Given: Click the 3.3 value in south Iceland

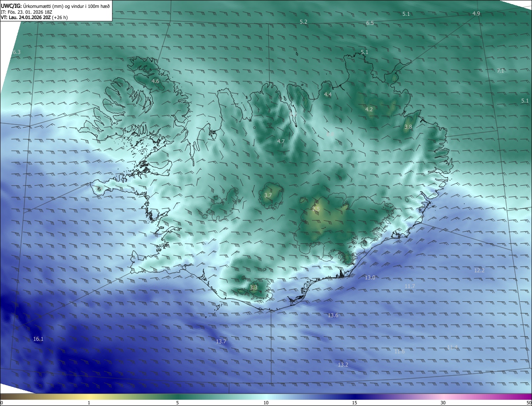Looking at the screenshot, I should (254, 287).
